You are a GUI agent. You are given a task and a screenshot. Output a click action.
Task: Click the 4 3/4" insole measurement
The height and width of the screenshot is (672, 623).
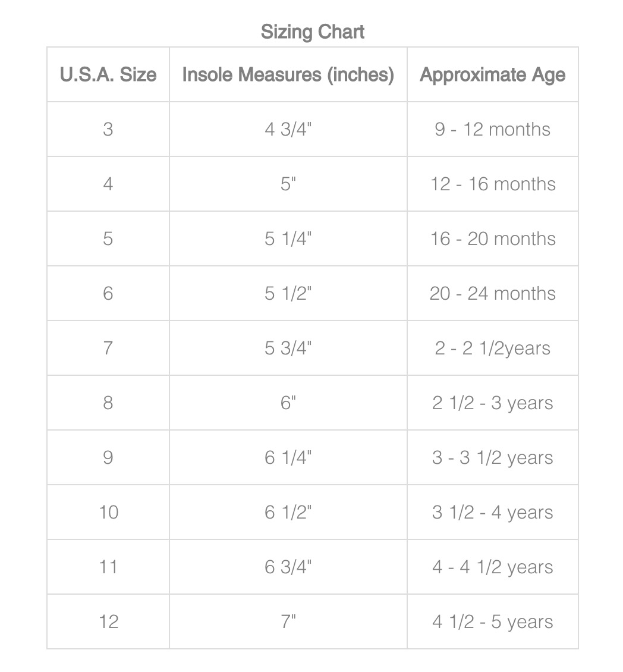(288, 129)
